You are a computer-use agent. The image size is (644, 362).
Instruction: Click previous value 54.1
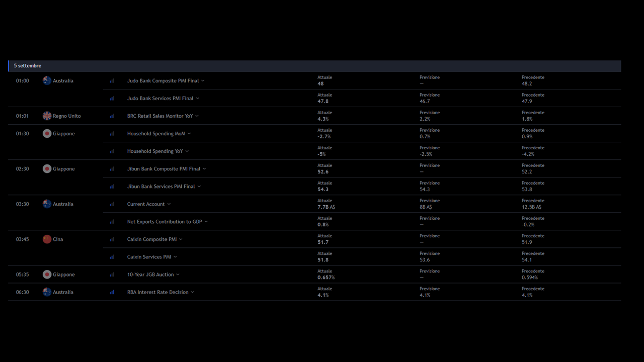[527, 260]
